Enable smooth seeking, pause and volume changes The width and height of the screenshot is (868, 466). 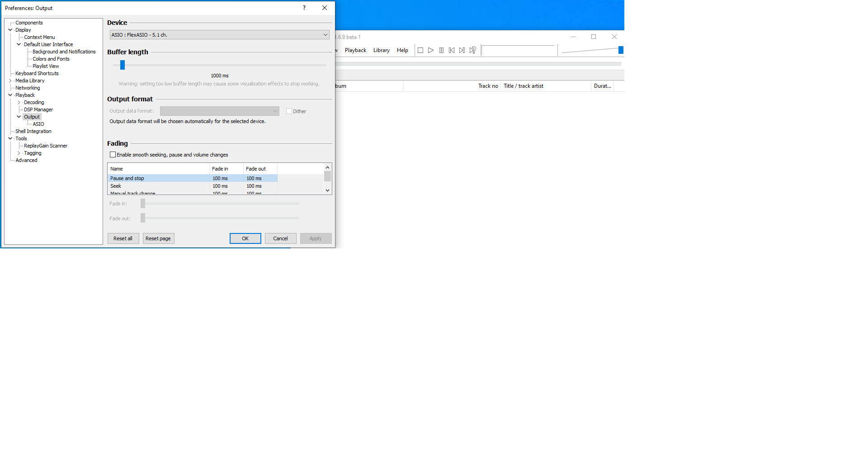click(113, 154)
